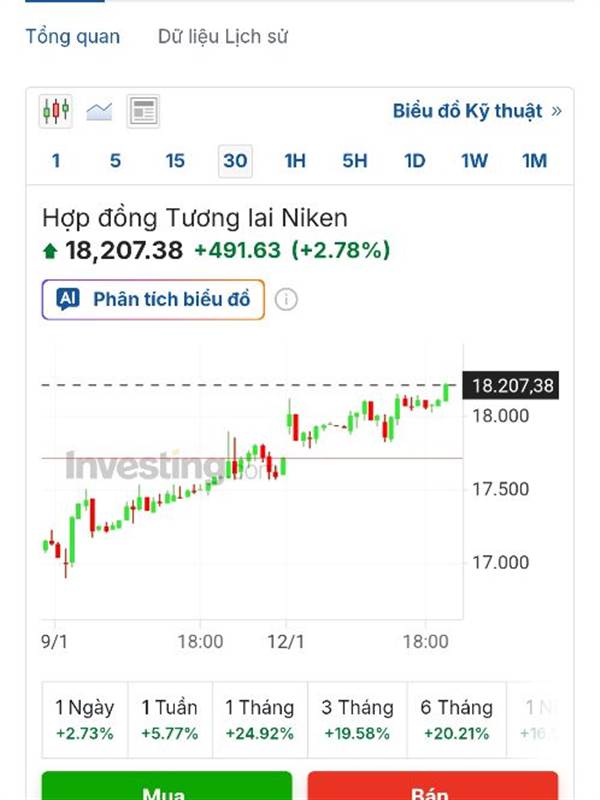
Task: Click the last green candle on chart
Action: point(446,392)
